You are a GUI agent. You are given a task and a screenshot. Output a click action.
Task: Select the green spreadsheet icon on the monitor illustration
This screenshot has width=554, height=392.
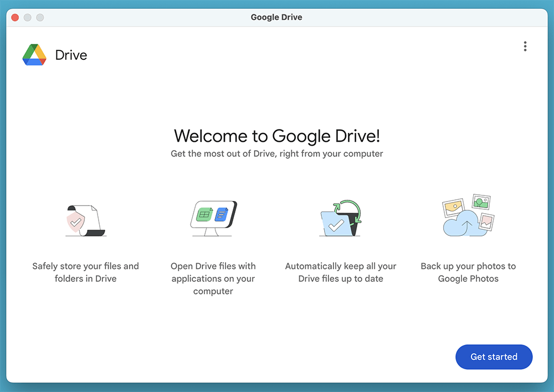pyautogui.click(x=205, y=213)
